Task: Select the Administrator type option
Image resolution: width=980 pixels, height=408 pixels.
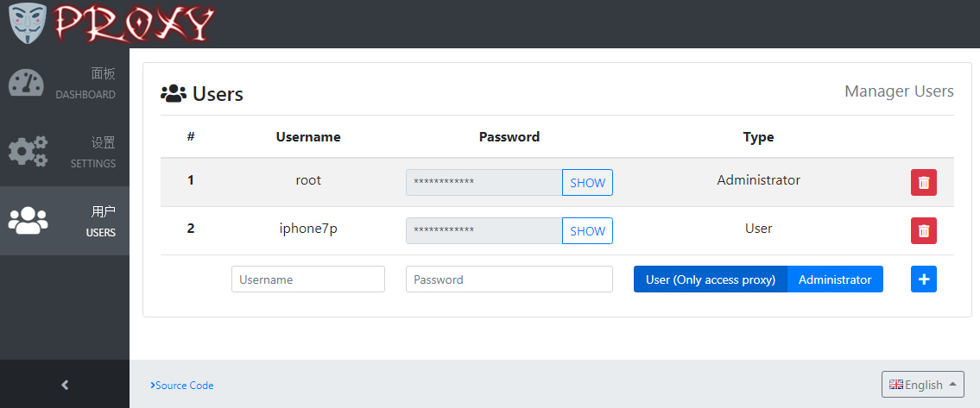Action: point(835,279)
